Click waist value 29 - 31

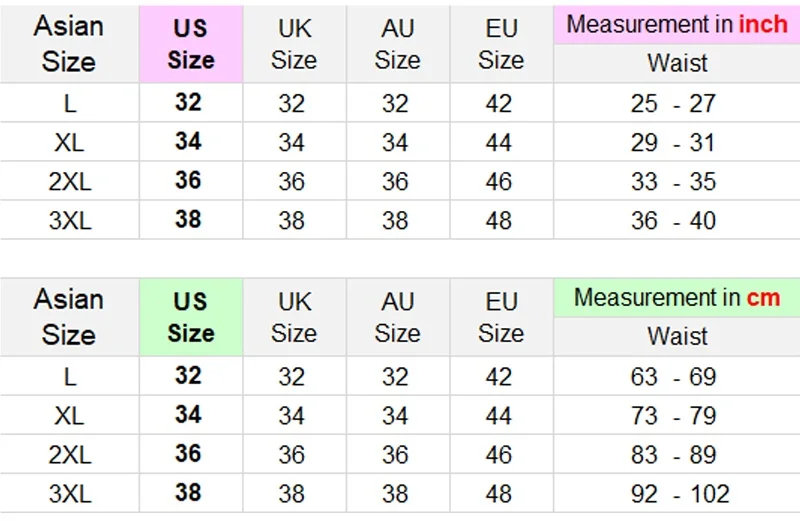click(x=673, y=142)
